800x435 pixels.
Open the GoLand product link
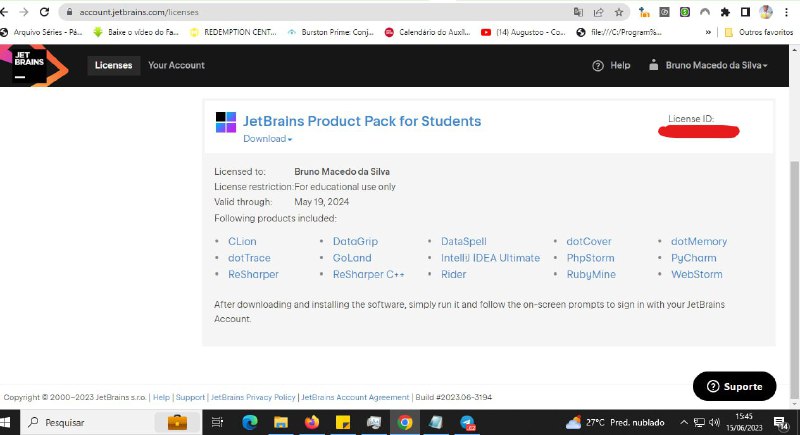pyautogui.click(x=352, y=258)
